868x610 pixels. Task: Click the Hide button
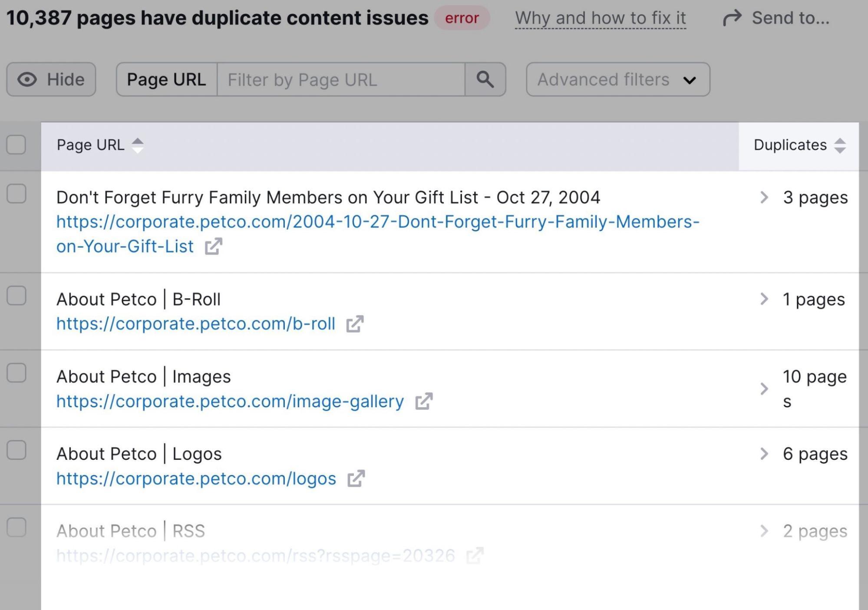(51, 79)
